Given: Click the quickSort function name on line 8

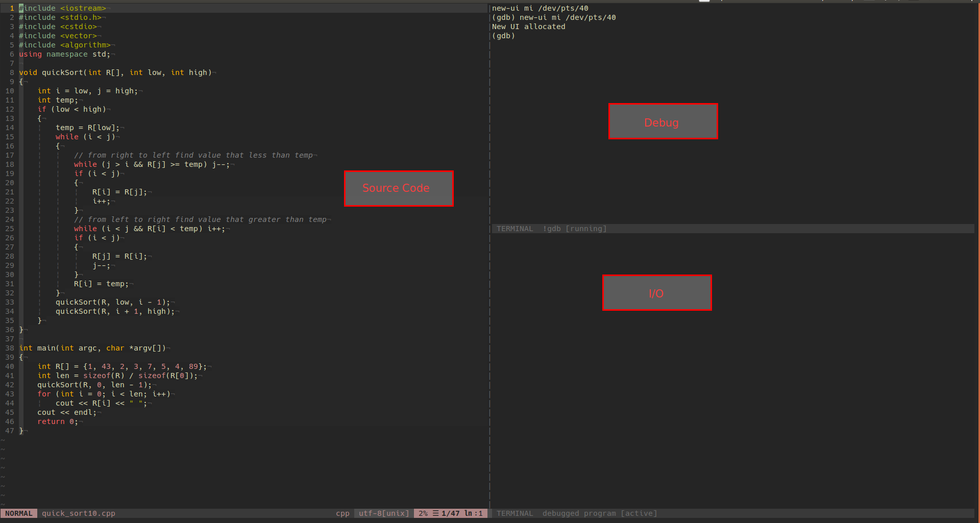Looking at the screenshot, I should click(62, 72).
